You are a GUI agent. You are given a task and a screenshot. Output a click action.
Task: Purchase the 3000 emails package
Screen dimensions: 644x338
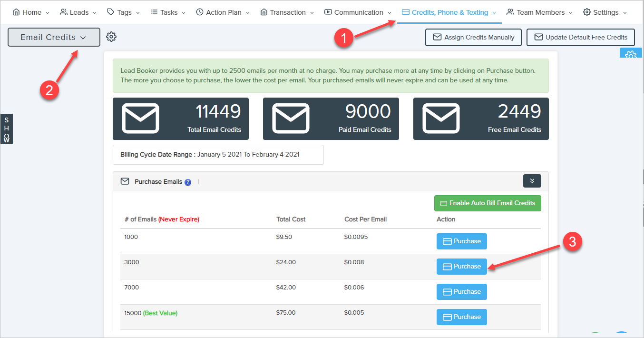[461, 267]
